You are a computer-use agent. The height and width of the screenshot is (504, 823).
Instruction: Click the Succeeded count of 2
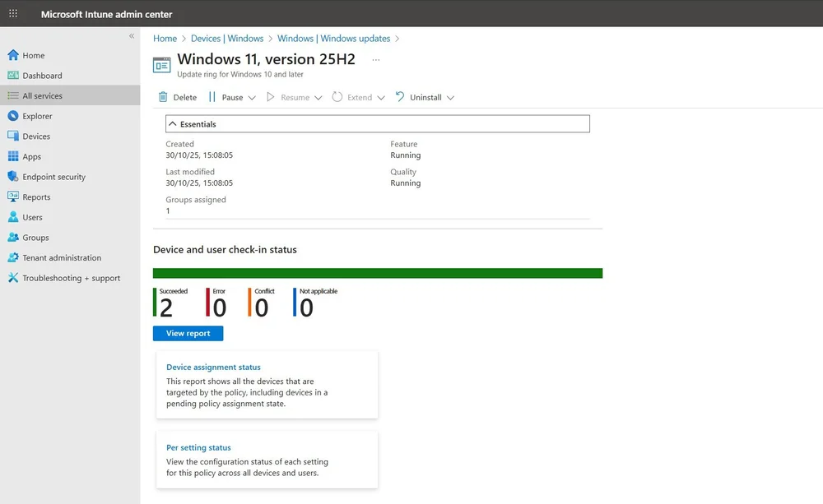pyautogui.click(x=166, y=307)
